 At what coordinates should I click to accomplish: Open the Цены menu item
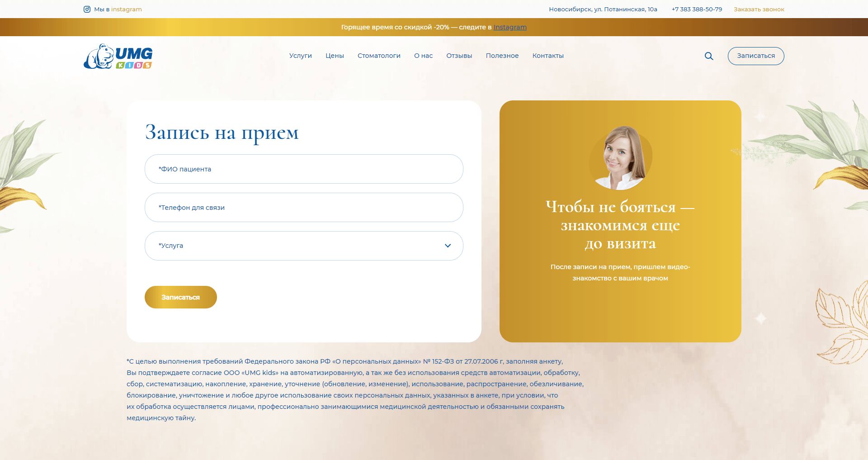pyautogui.click(x=335, y=56)
